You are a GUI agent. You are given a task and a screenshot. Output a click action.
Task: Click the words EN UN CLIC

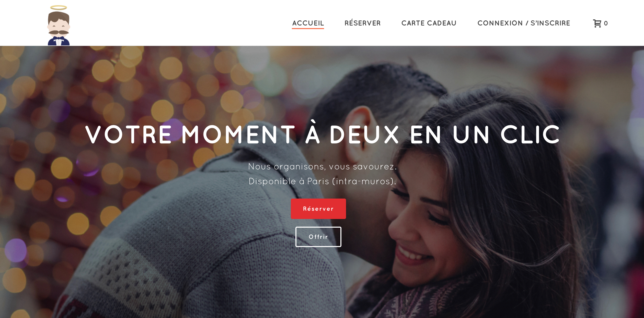click(485, 134)
